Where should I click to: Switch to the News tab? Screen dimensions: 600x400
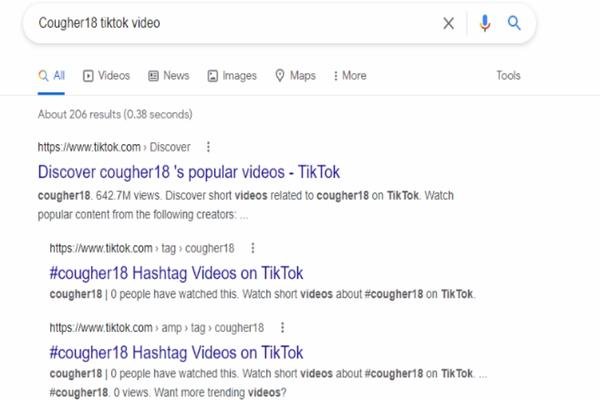tap(169, 76)
